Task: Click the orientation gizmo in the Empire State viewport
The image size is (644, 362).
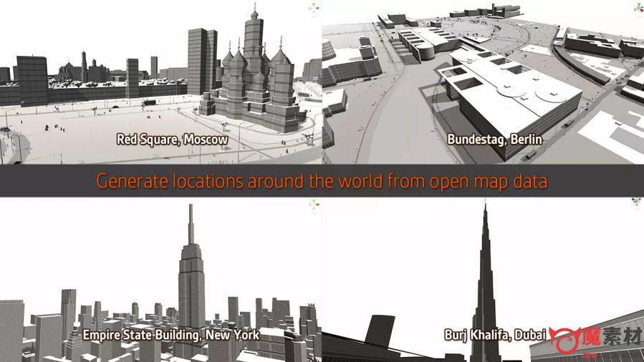Action: 314,205
